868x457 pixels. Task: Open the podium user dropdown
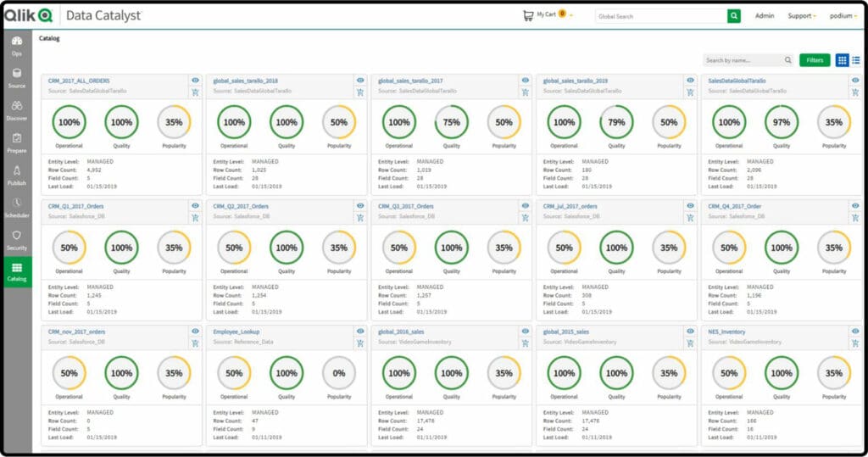[x=843, y=16]
